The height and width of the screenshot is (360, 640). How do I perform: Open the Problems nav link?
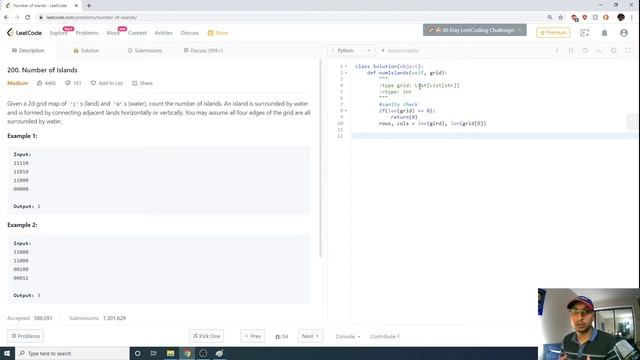(x=87, y=33)
